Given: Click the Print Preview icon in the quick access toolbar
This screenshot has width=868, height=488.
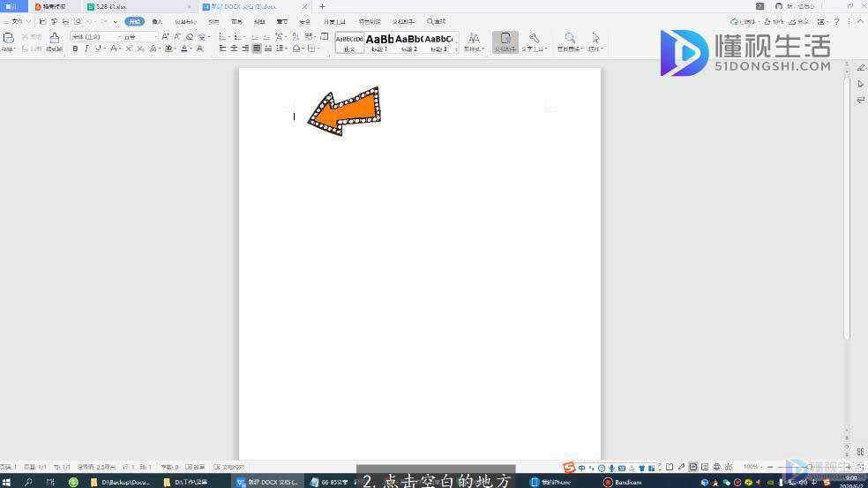Looking at the screenshot, I should pos(77,21).
